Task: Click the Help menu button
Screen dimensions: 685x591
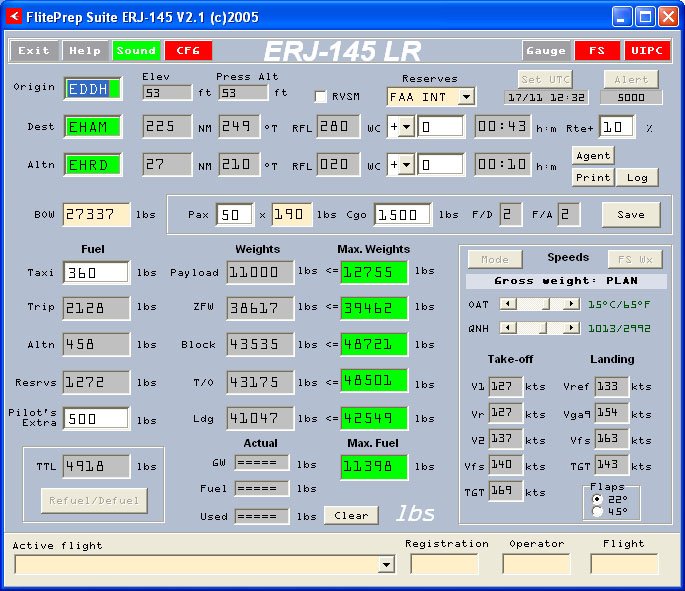Action: click(x=85, y=51)
